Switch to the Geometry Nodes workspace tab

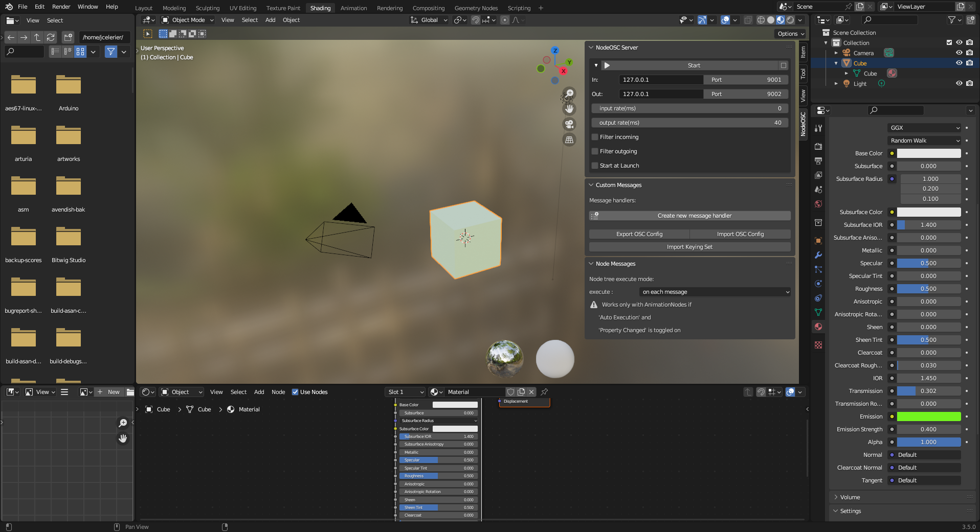point(476,8)
